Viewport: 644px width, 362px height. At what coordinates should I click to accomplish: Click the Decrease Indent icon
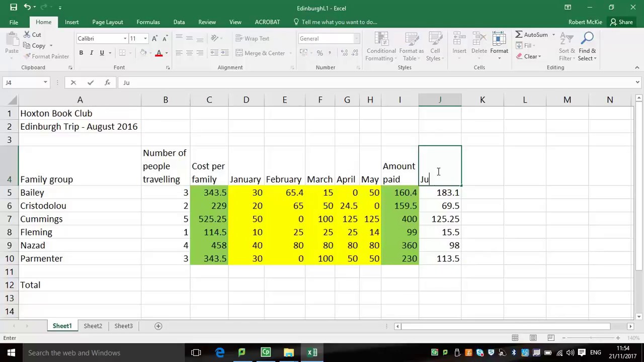(x=214, y=53)
